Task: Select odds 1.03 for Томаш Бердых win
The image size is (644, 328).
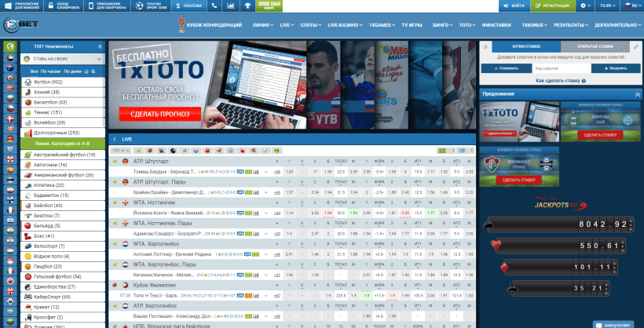Action: click(x=289, y=172)
